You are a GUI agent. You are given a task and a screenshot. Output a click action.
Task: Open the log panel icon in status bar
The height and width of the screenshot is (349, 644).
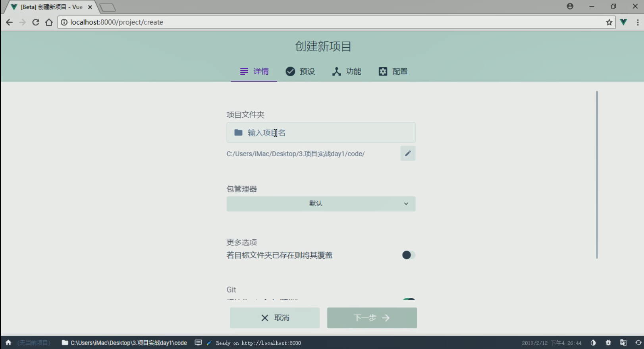[198, 343]
